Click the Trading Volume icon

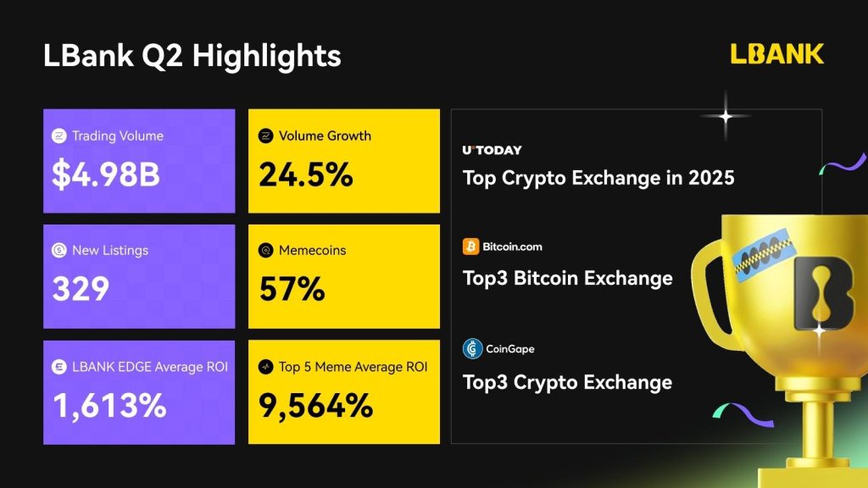[x=59, y=136]
